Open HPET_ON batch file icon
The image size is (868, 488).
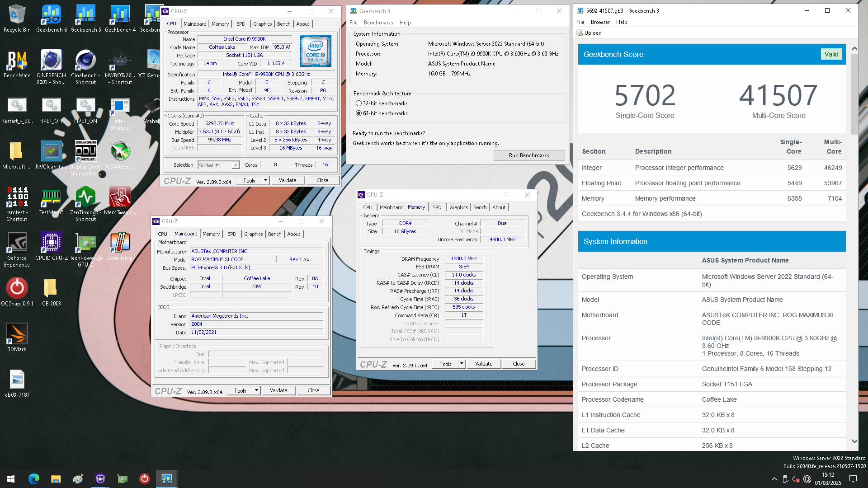[x=86, y=111]
